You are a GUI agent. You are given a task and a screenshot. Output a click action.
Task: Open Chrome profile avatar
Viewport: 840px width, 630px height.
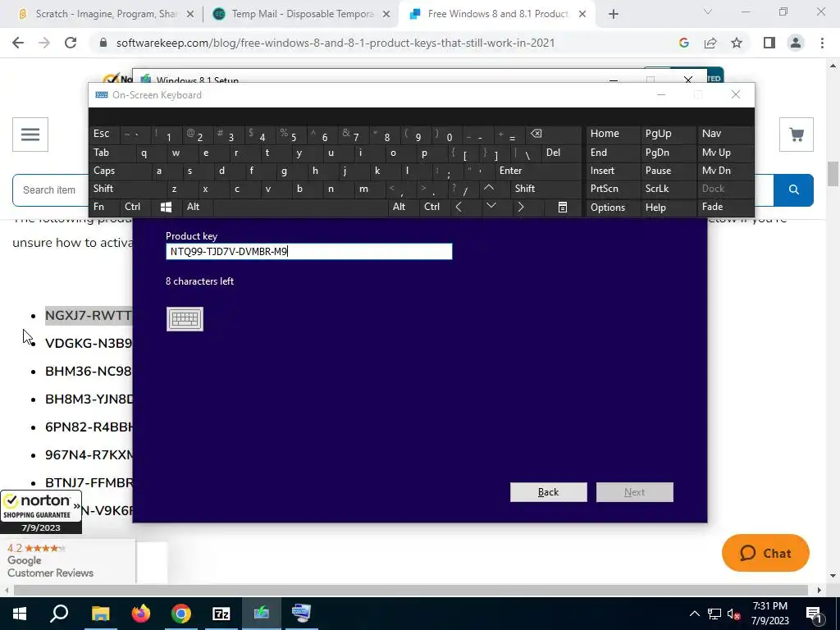[x=796, y=43]
